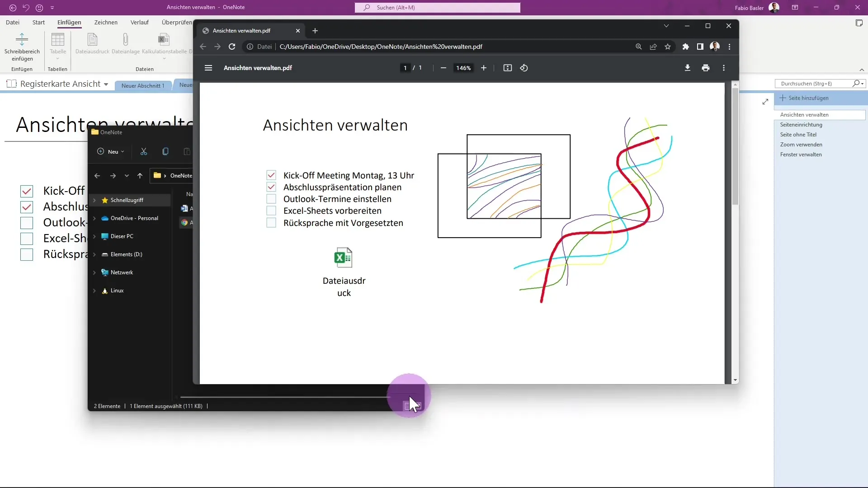Image resolution: width=868 pixels, height=488 pixels.
Task: Click Kick-Off Meeting checkbox in PDF
Action: pyautogui.click(x=271, y=175)
